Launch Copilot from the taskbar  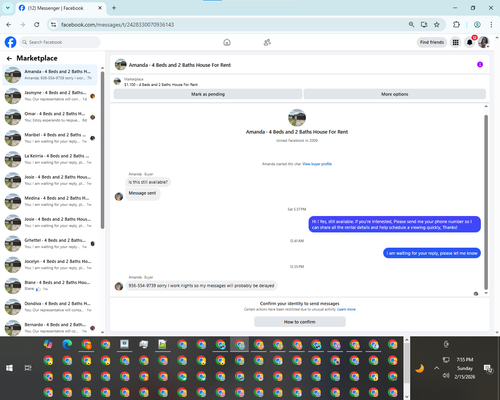[x=48, y=344]
